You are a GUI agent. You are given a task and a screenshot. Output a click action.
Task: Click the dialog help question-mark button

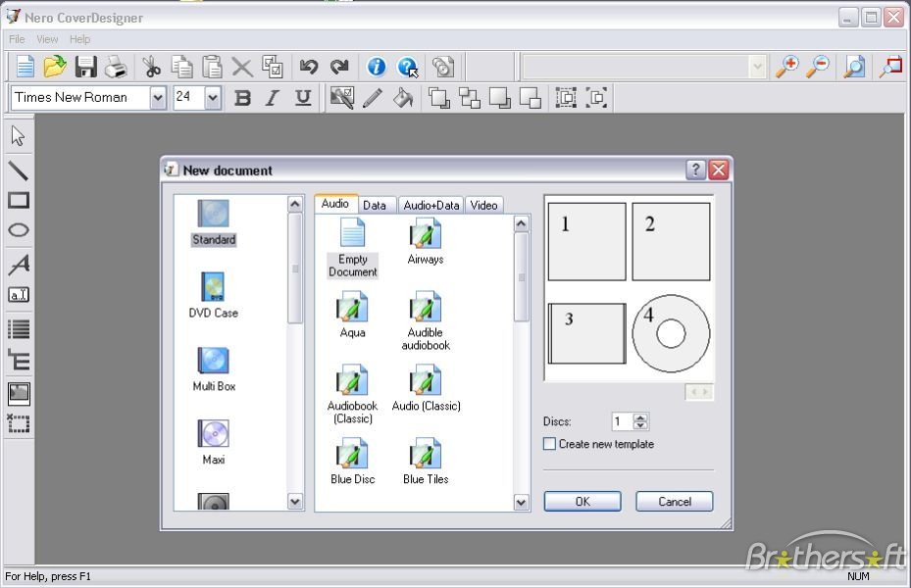coord(695,171)
